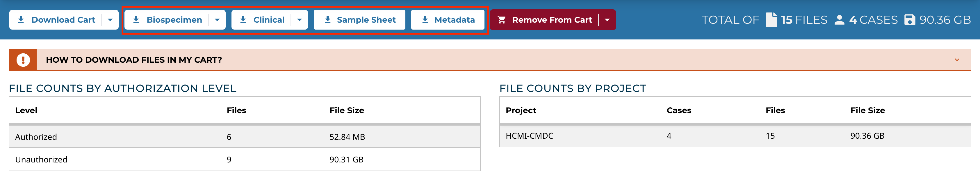Click the Download Cart download icon
The width and height of the screenshot is (980, 181).
(21, 20)
